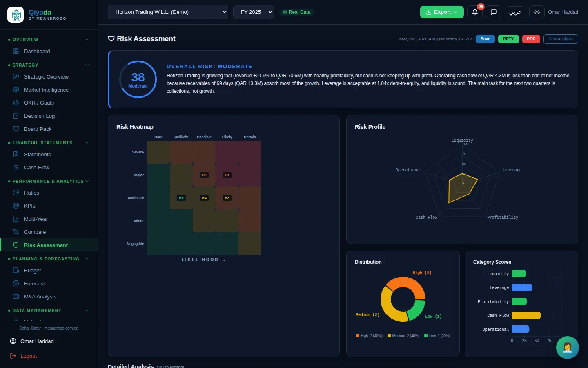This screenshot has height=368, width=588.
Task: Select the R4 risk marker in heatmap
Action: [204, 198]
